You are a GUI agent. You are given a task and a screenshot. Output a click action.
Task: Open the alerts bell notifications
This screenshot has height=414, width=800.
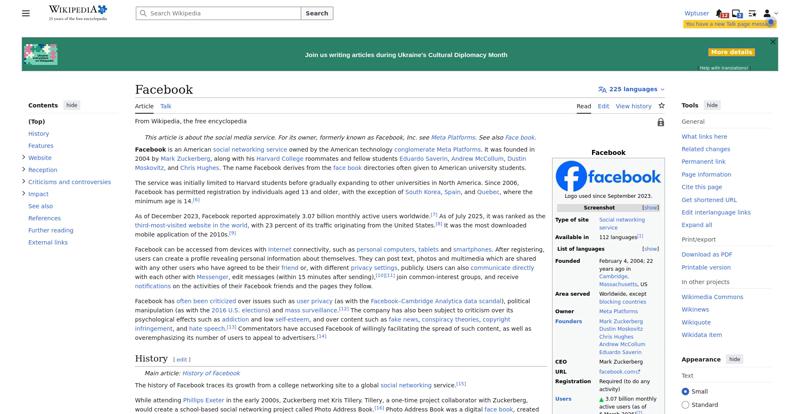click(721, 13)
